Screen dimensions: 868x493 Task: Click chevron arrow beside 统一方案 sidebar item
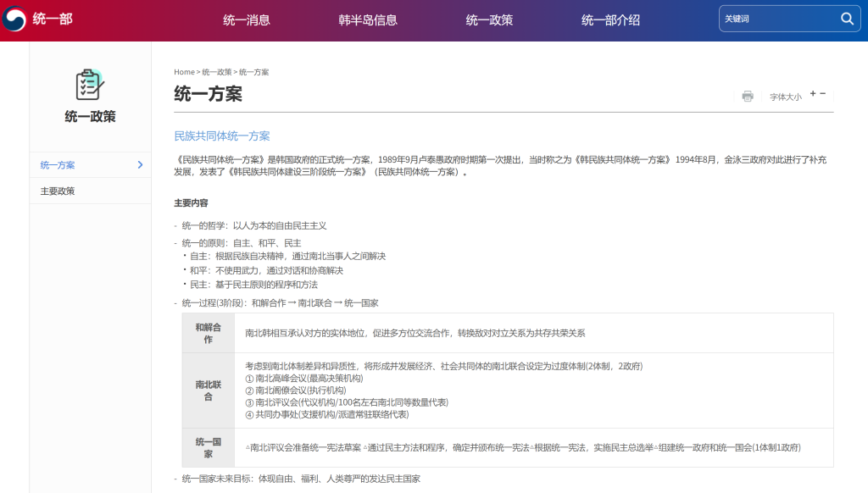coord(140,165)
